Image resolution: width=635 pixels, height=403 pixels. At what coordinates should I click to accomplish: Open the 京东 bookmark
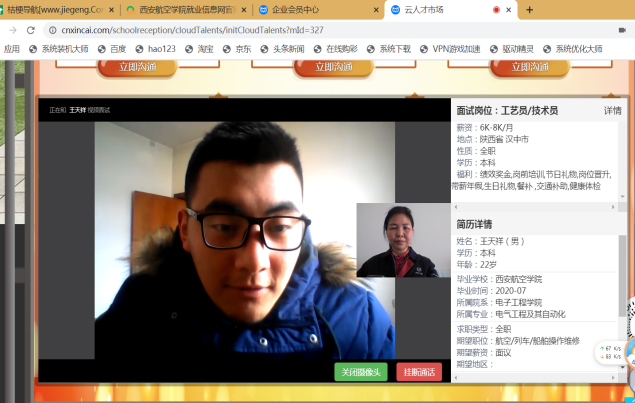(x=237, y=48)
